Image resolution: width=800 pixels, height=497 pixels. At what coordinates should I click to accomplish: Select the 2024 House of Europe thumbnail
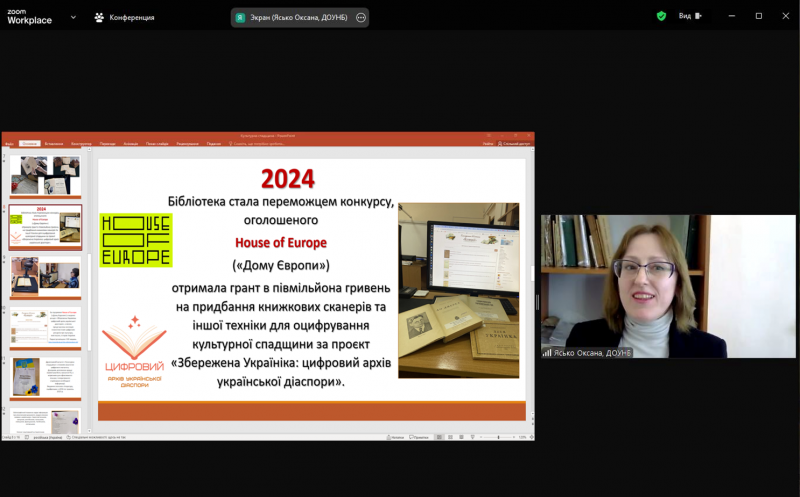pos(45,227)
